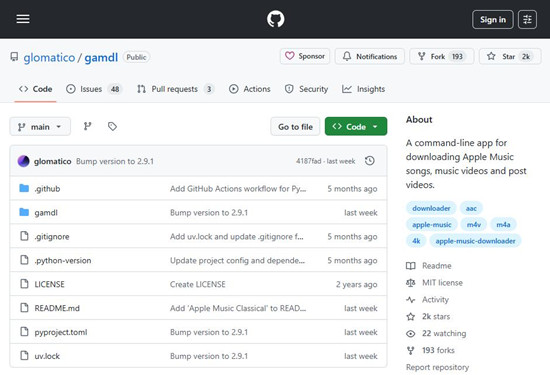Switch to the Security tab
This screenshot has width=550, height=375.
(306, 89)
